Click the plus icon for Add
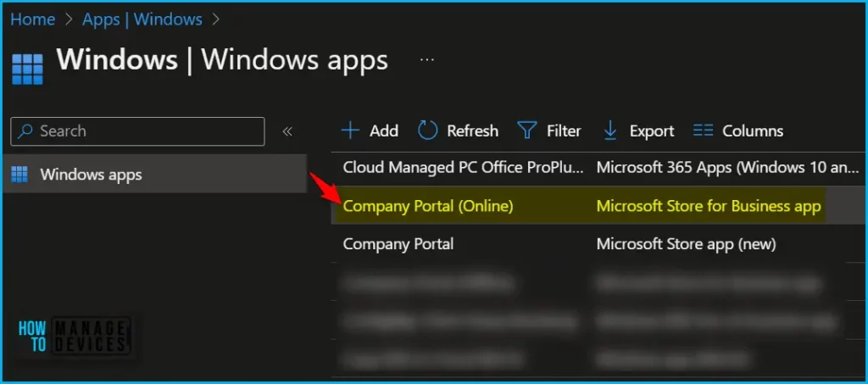This screenshot has height=384, width=868. coord(350,131)
